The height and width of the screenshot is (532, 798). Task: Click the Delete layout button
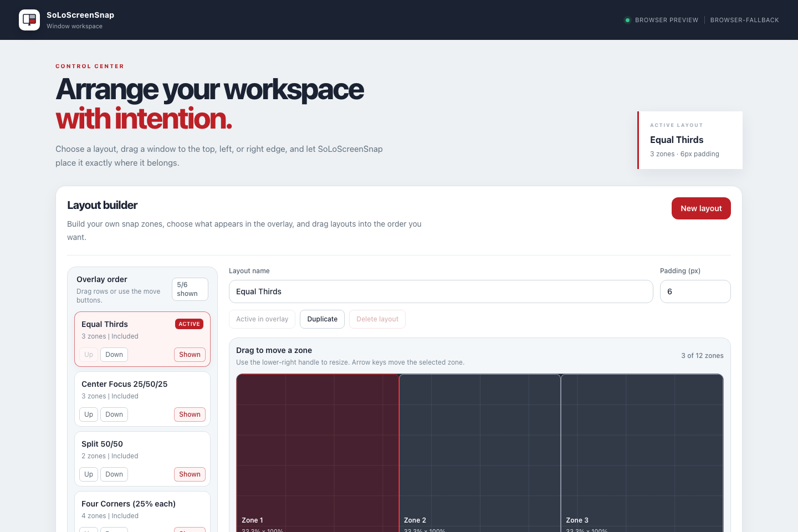377,319
